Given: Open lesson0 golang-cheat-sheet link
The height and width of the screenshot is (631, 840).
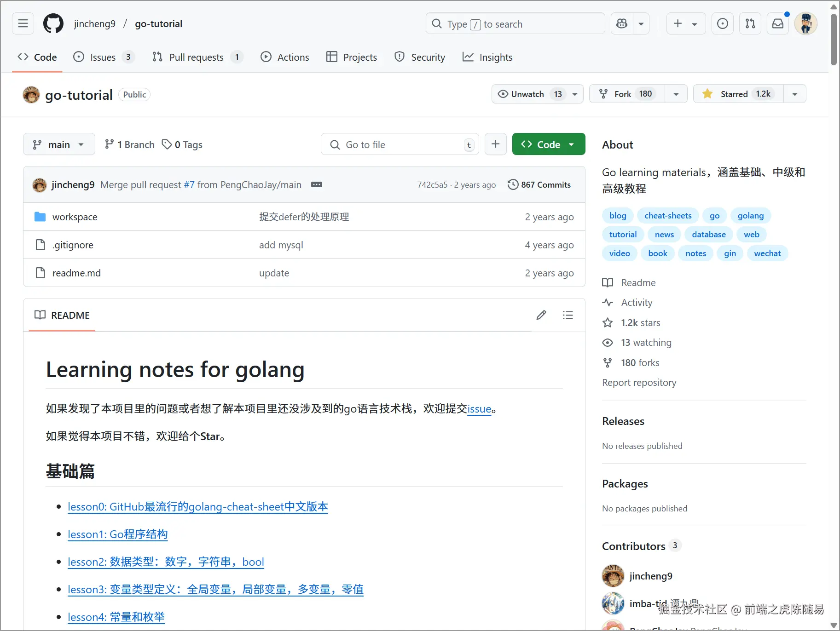Looking at the screenshot, I should pyautogui.click(x=198, y=507).
